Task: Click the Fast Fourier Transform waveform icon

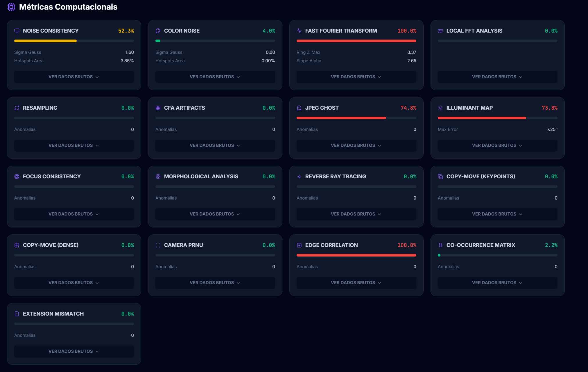Action: pos(299,31)
